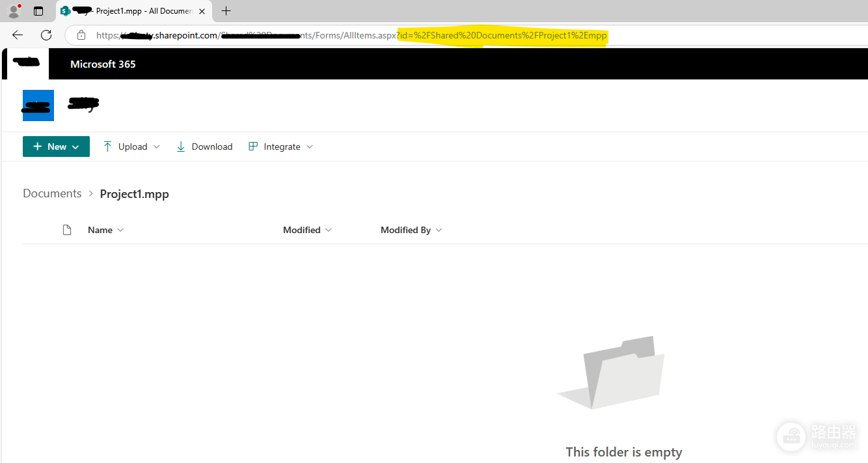
Task: Select the Project1.mpp browser tab
Action: click(133, 11)
